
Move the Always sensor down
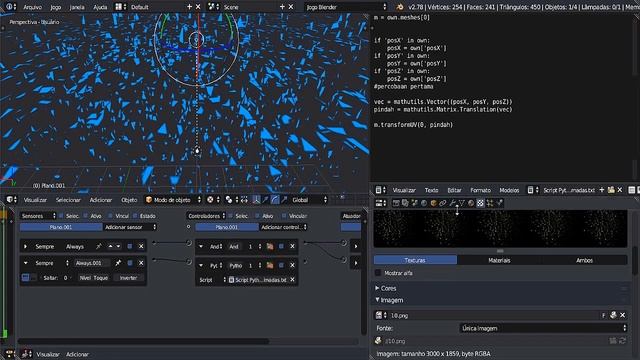pyautogui.click(x=118, y=246)
